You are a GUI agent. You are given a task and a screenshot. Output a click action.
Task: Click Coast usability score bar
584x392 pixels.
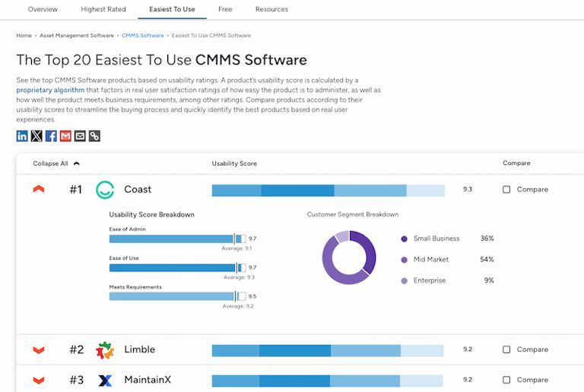point(328,191)
